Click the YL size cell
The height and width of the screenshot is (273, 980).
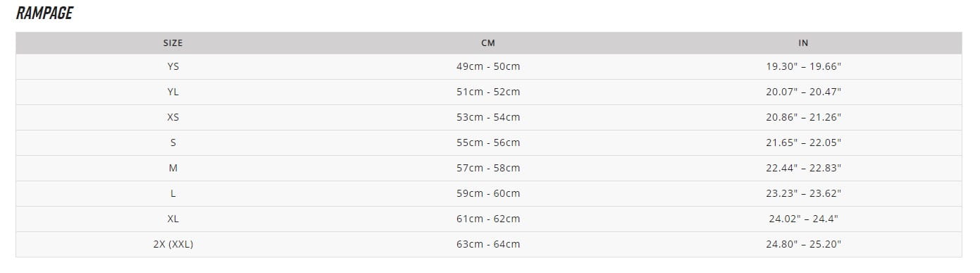(173, 92)
